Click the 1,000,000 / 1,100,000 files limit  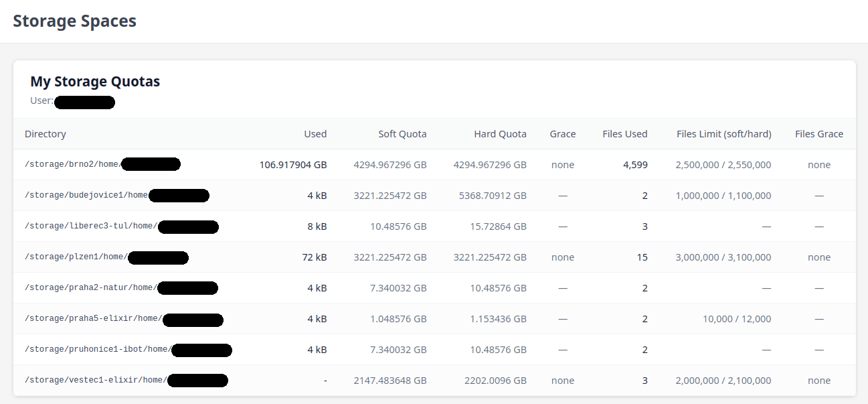click(x=723, y=196)
